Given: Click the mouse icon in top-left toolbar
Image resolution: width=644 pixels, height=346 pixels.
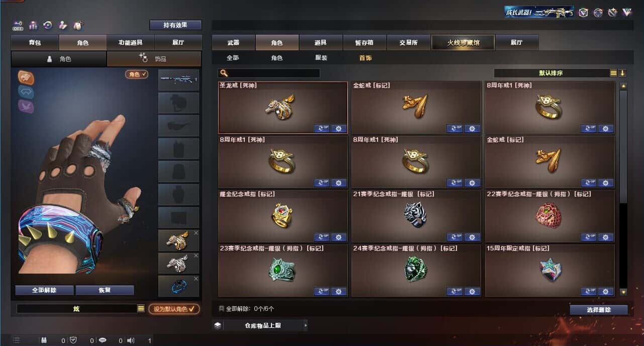Looking at the screenshot, I should point(78,25).
